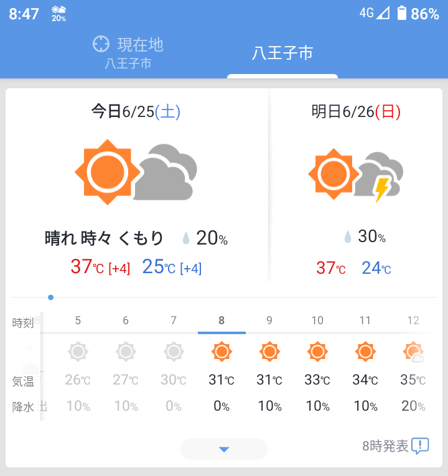Tap tomorrow's thunderstorm weather icon
Image resolution: width=448 pixels, height=476 pixels.
[356, 175]
